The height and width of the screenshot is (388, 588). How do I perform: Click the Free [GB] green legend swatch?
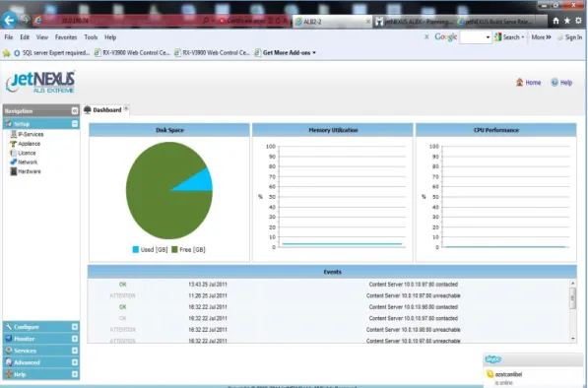tap(174, 250)
